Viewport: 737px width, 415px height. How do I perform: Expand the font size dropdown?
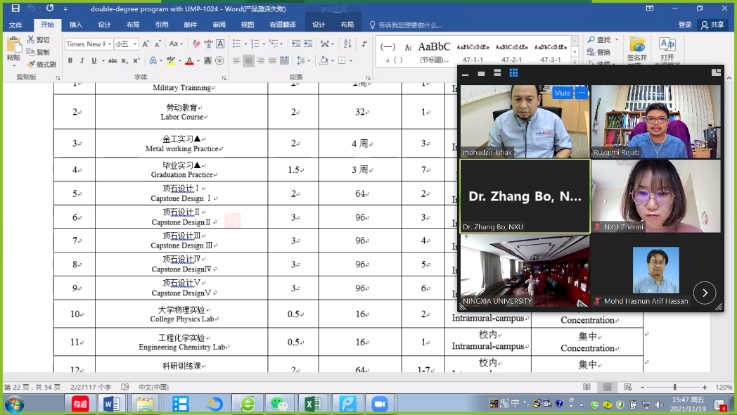tap(136, 44)
